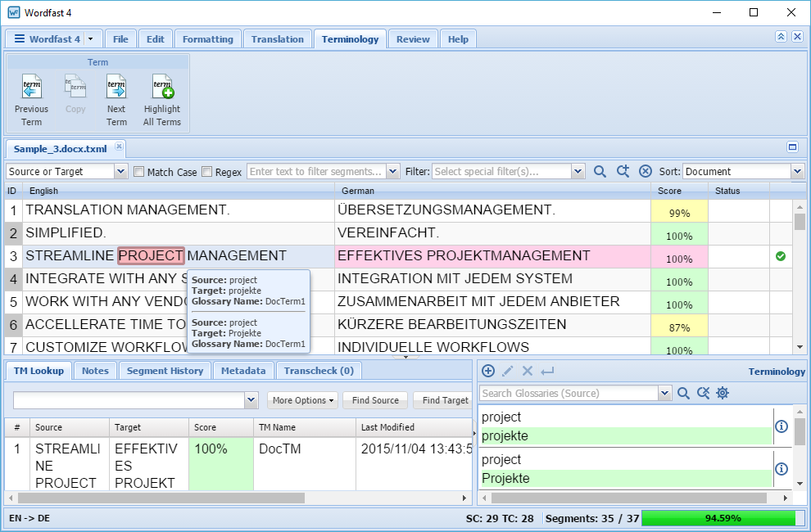Select the German target 'VEREINFACHT.'
The image size is (811, 532).
point(388,232)
